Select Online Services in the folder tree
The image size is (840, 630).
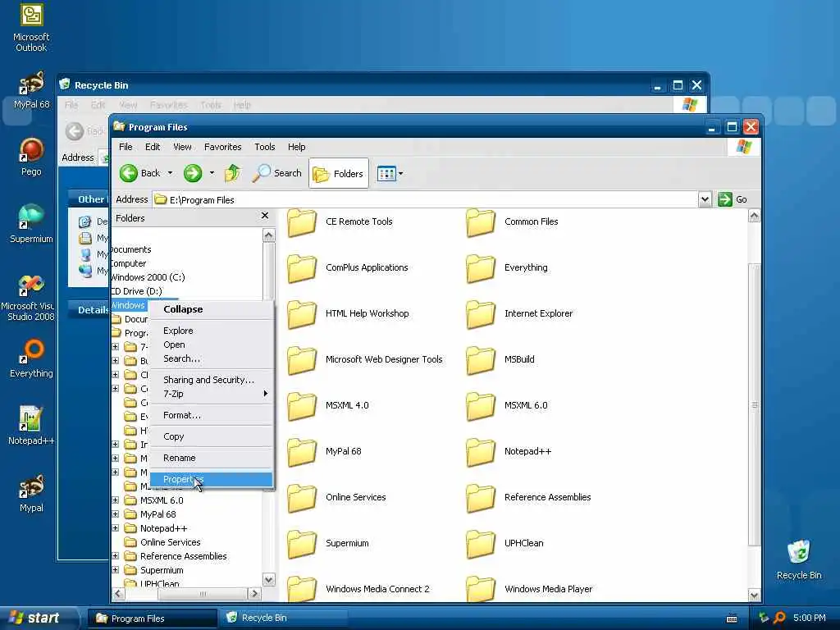171,542
